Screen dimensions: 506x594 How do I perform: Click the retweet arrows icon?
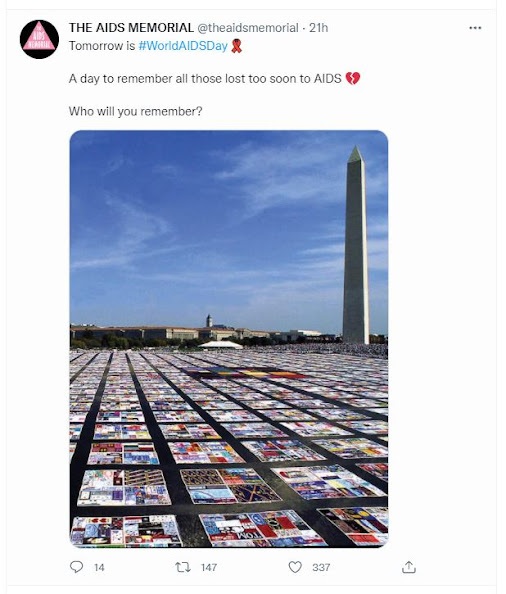pos(183,567)
